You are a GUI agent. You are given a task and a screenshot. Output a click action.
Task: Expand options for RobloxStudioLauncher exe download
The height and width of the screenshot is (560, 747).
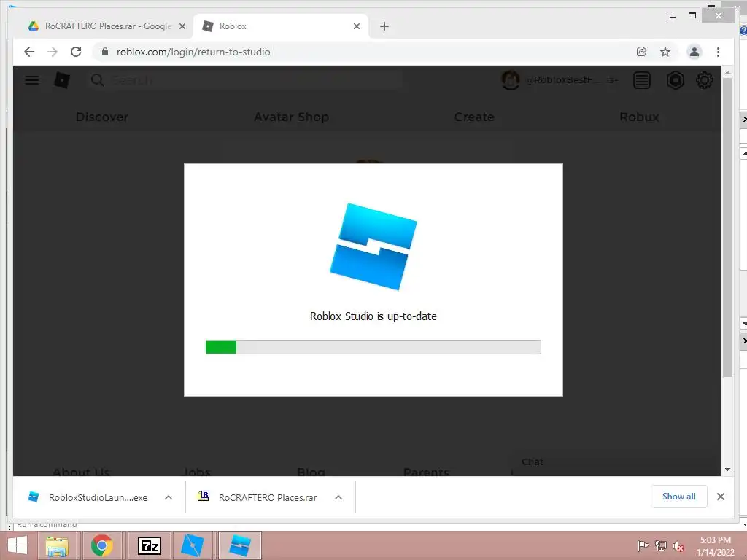point(169,497)
